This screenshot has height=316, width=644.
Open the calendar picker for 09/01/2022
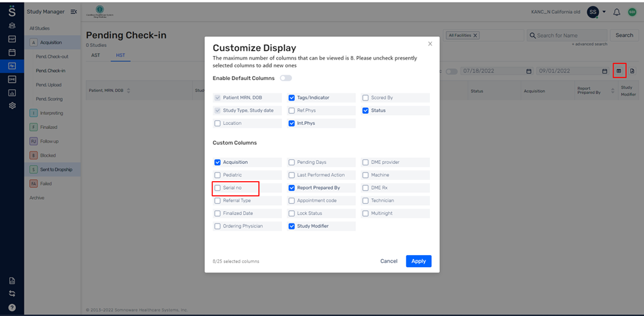pyautogui.click(x=604, y=71)
